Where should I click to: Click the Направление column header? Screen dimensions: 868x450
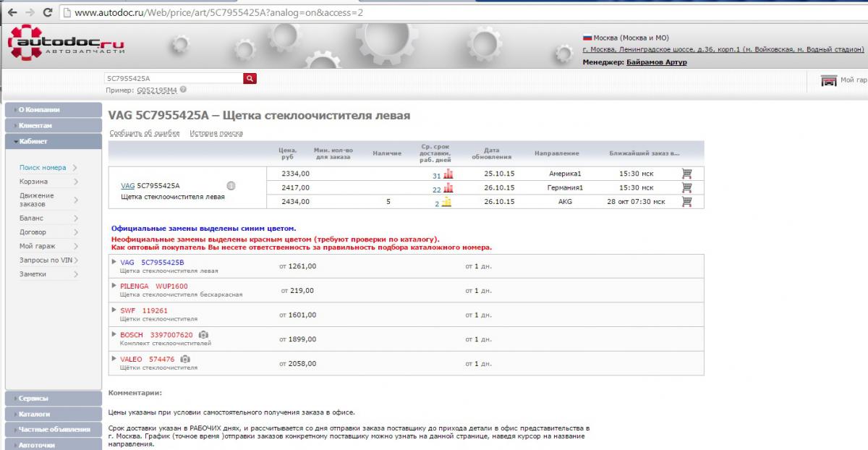(x=557, y=153)
